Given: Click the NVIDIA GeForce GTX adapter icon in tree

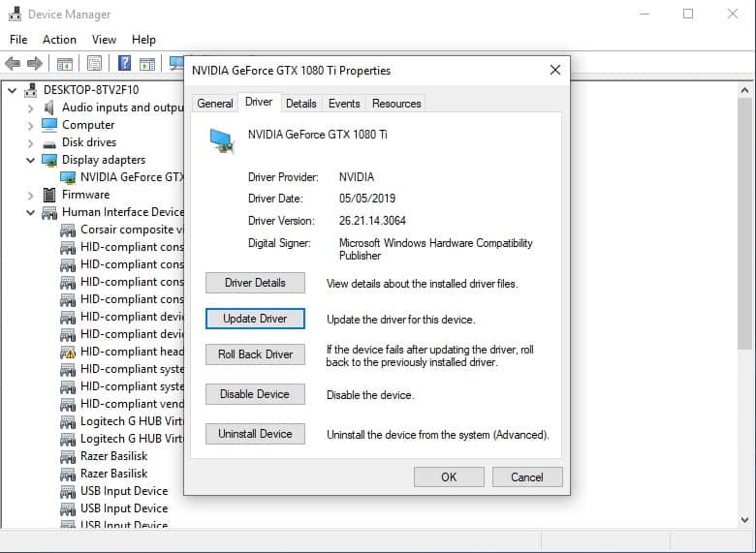Looking at the screenshot, I should pos(68,178).
